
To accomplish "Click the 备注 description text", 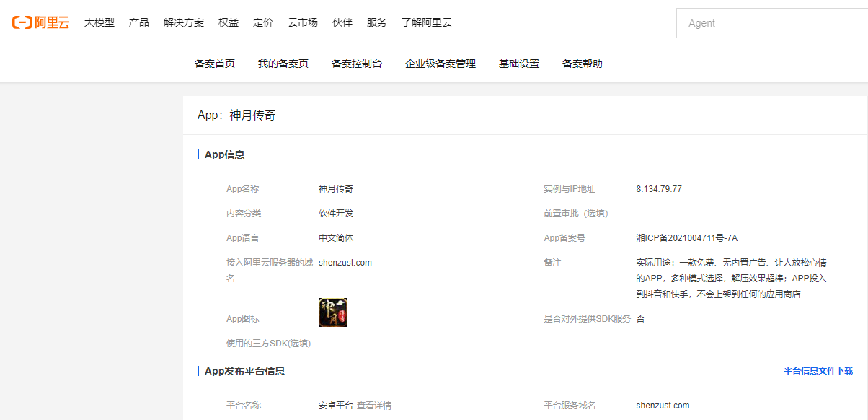I will click(x=731, y=279).
